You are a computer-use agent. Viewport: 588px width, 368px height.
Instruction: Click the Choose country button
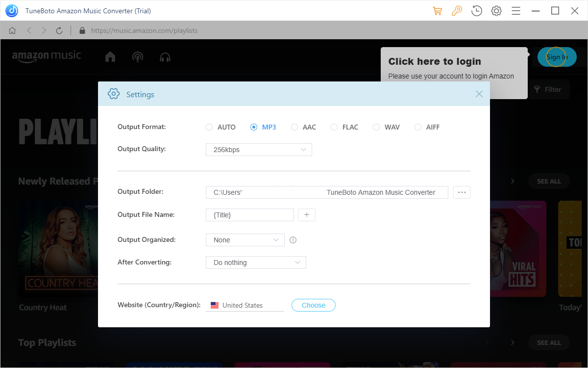pyautogui.click(x=314, y=305)
